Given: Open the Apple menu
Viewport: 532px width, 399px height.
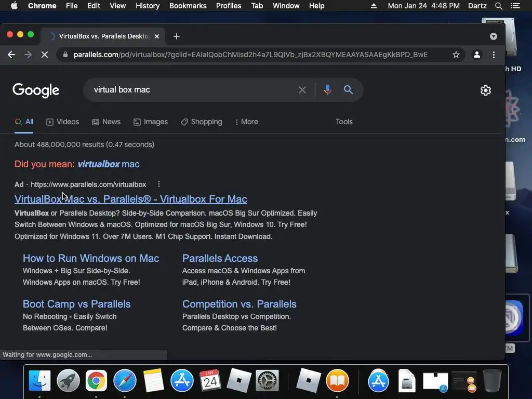Looking at the screenshot, I should point(14,6).
